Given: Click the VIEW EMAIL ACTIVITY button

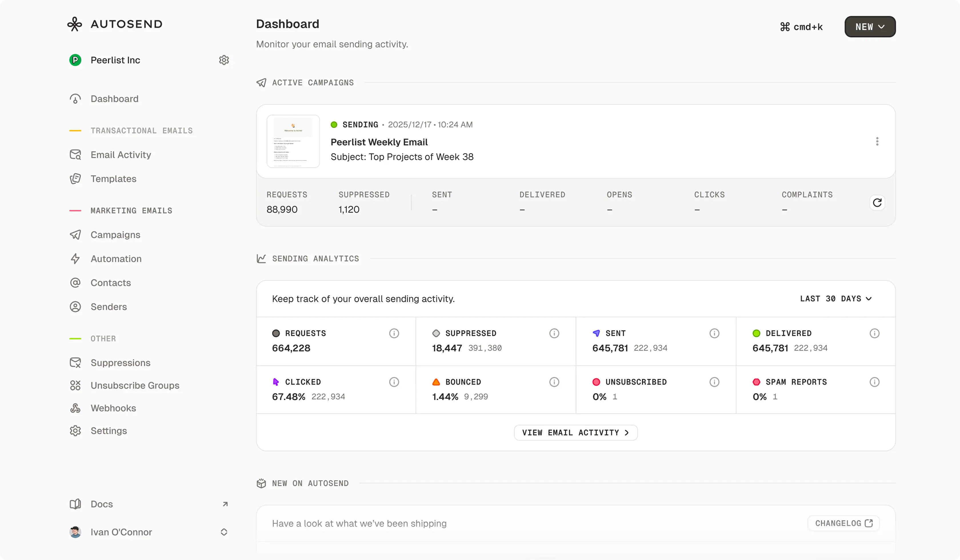Looking at the screenshot, I should [x=575, y=432].
